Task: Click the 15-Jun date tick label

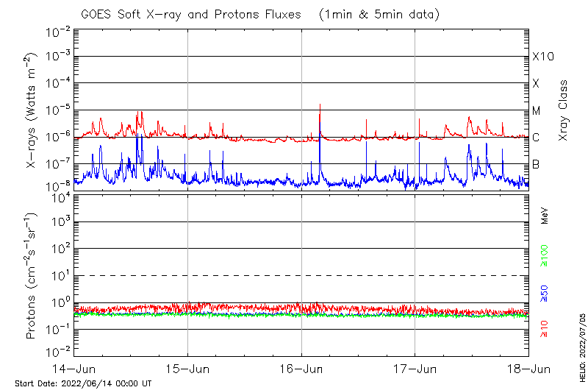Action: click(x=187, y=369)
